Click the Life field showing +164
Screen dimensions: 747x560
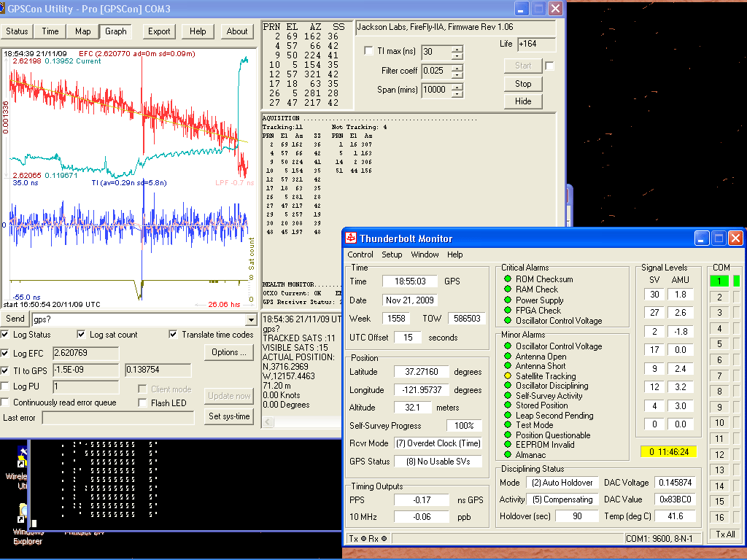(x=536, y=44)
